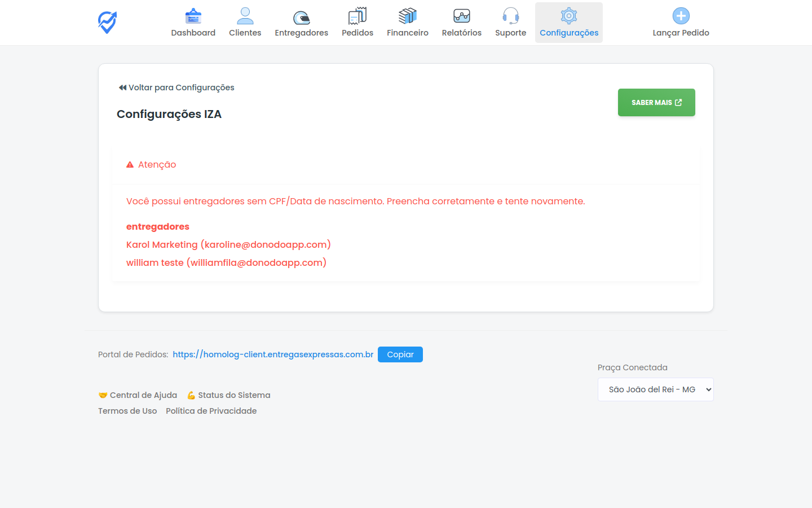Click the Lançar Pedido plus icon

click(680, 15)
